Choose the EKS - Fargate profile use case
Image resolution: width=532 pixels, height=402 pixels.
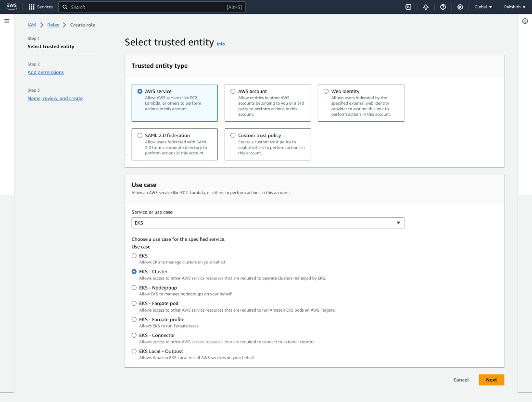(x=134, y=319)
